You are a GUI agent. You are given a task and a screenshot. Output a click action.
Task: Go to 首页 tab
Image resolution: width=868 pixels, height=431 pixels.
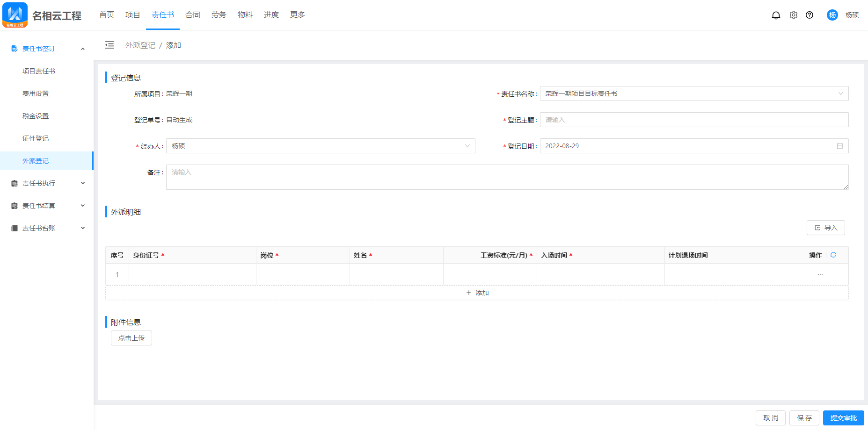(107, 15)
